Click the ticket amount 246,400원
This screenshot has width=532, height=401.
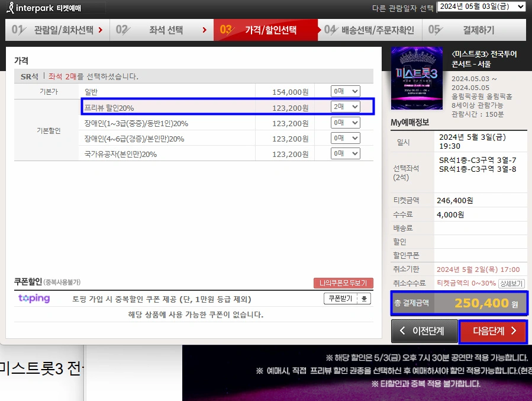click(454, 200)
